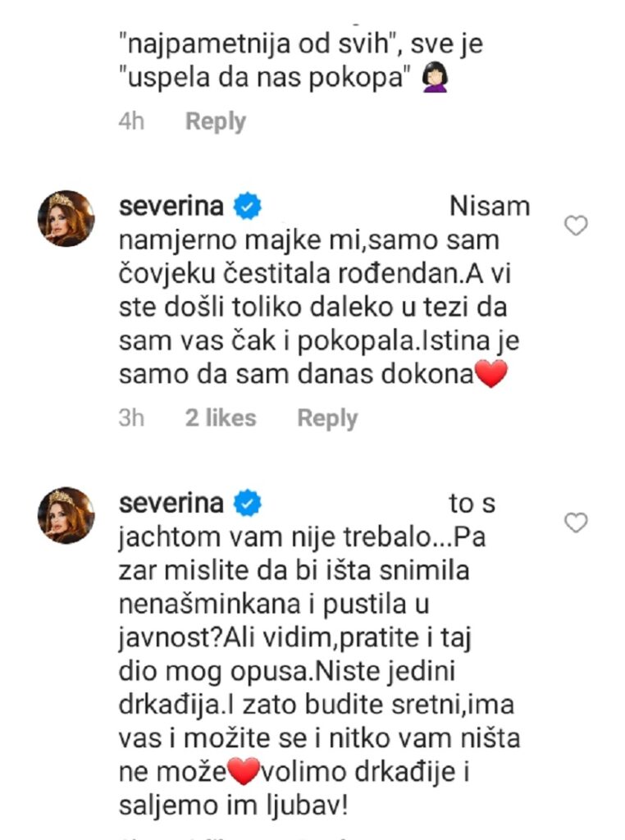This screenshot has width=625, height=840.
Task: Click the verified checkmark on severina's second comment
Action: (246, 503)
